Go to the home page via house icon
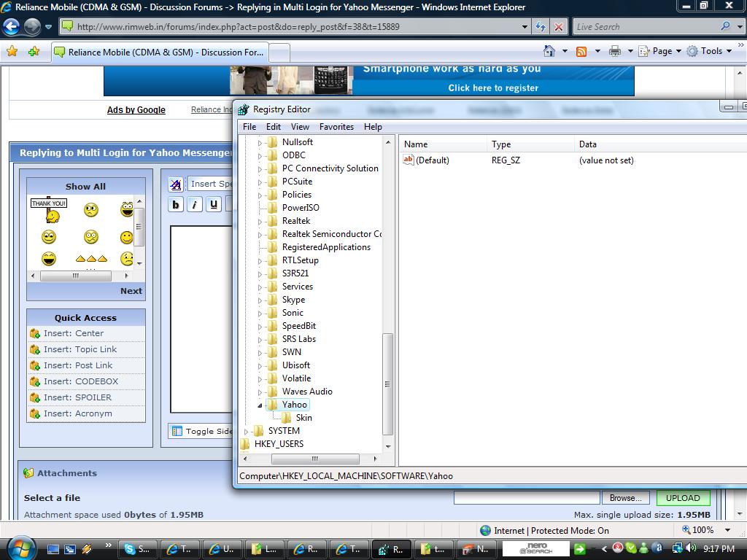Screen dimensions: 747x560 [549, 51]
